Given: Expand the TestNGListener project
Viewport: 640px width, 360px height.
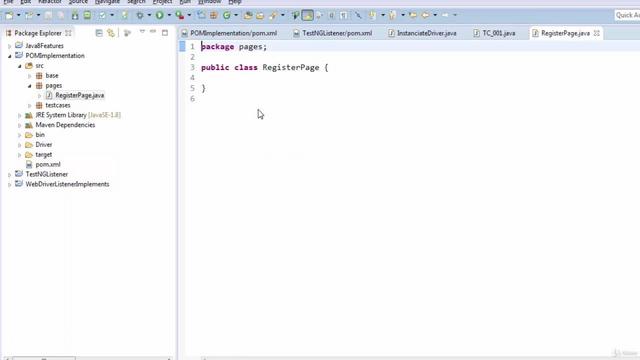Looking at the screenshot, I should (9, 175).
